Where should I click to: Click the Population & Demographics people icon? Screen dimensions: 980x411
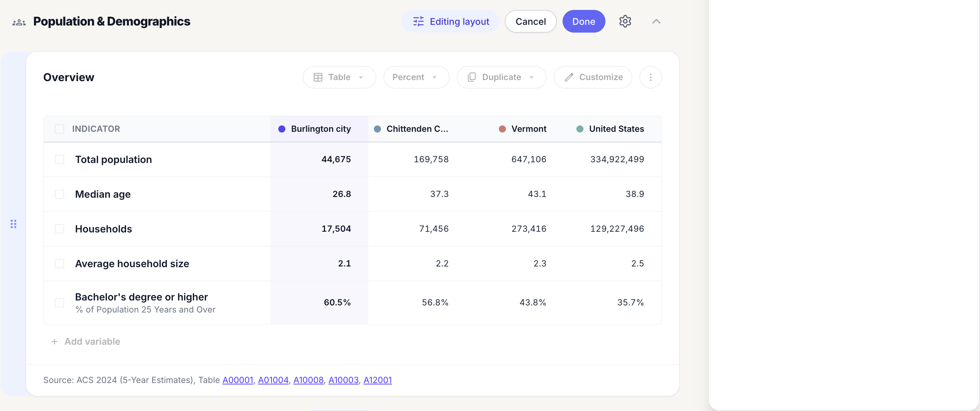click(x=19, y=22)
